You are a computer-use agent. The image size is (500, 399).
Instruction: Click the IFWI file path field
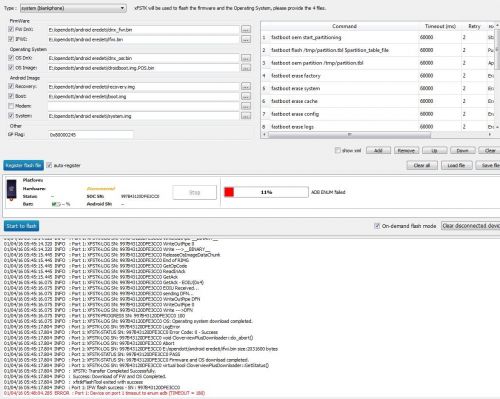point(144,39)
